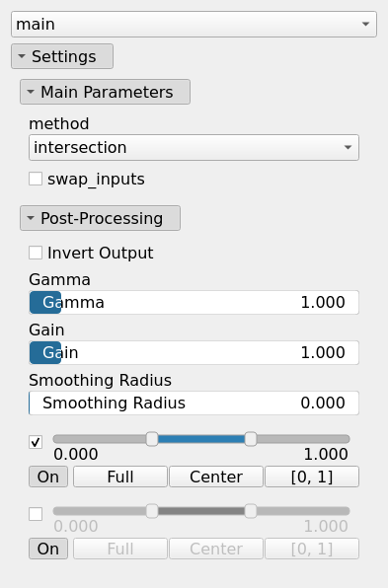Click the right handle of the blue range slider

(251, 439)
